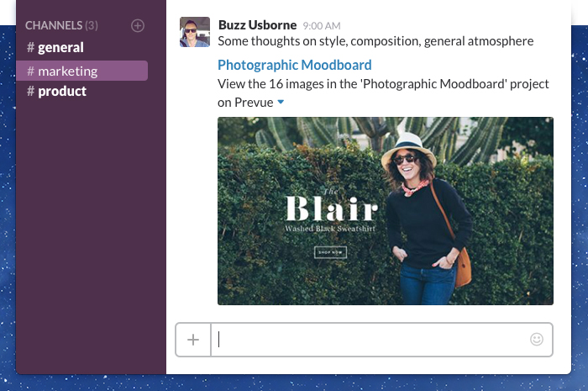
Task: Click SHOP NOW button in the image
Action: (x=329, y=251)
